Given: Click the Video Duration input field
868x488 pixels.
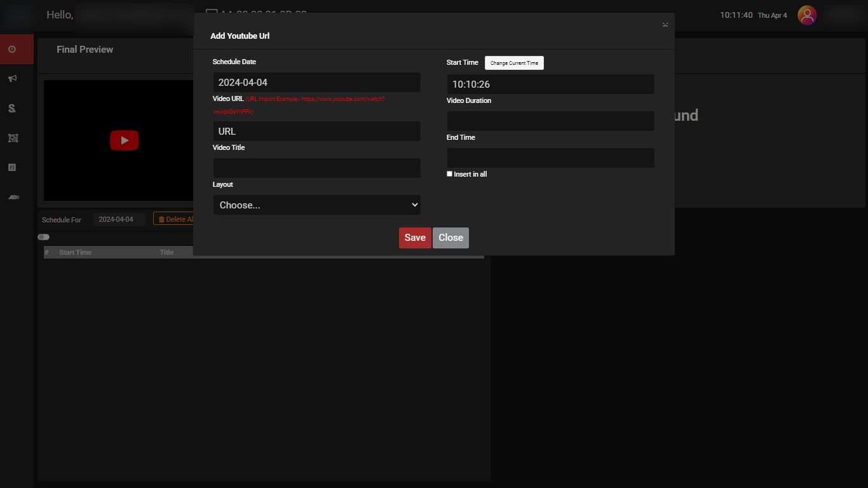Looking at the screenshot, I should click(x=550, y=121).
